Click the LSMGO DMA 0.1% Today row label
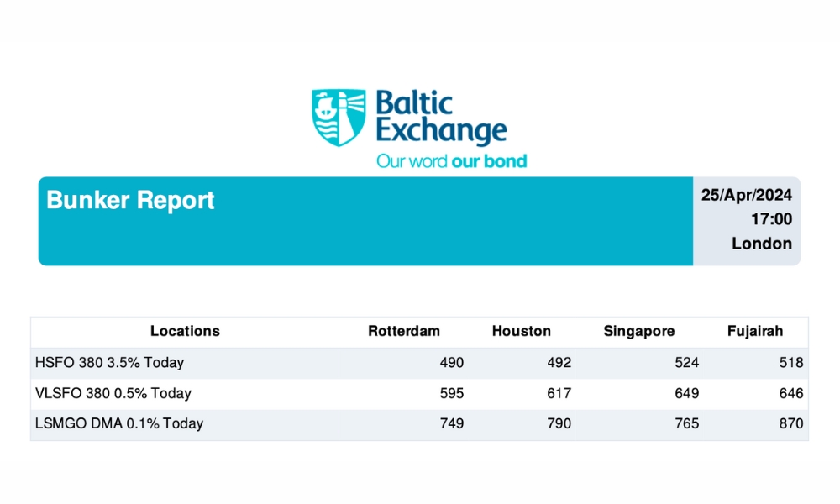 coord(119,423)
